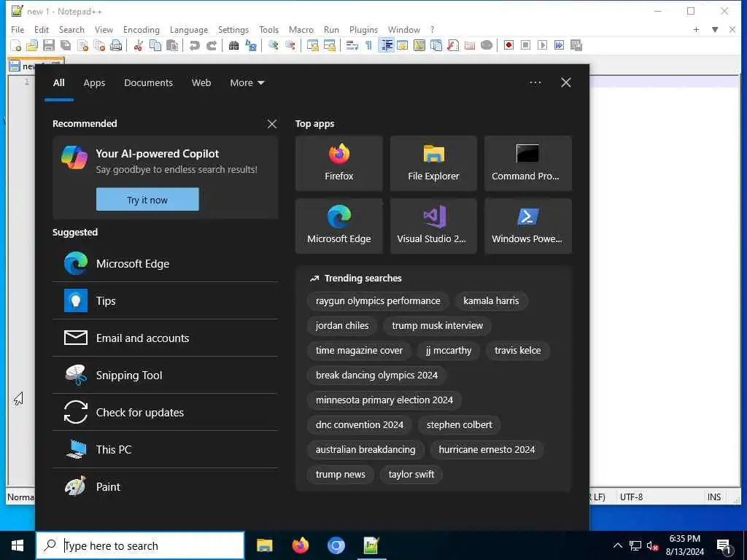Toggle the Indent guide toolbar icon
747x560 pixels.
tap(387, 45)
